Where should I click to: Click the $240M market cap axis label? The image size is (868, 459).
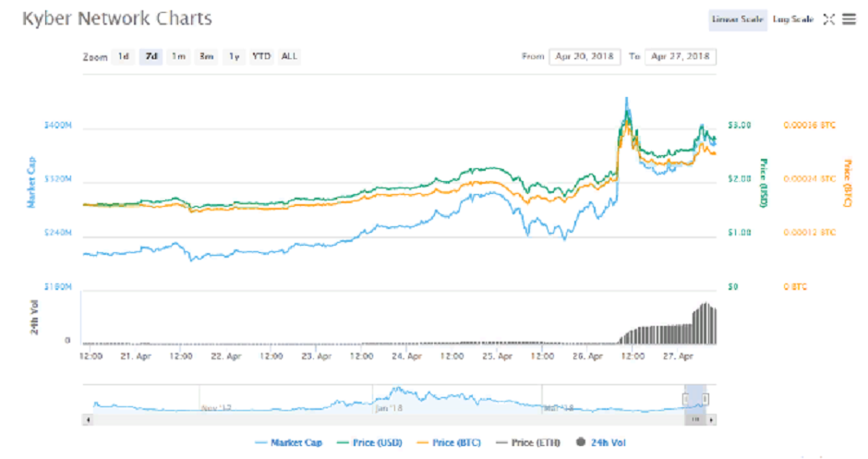click(x=58, y=233)
